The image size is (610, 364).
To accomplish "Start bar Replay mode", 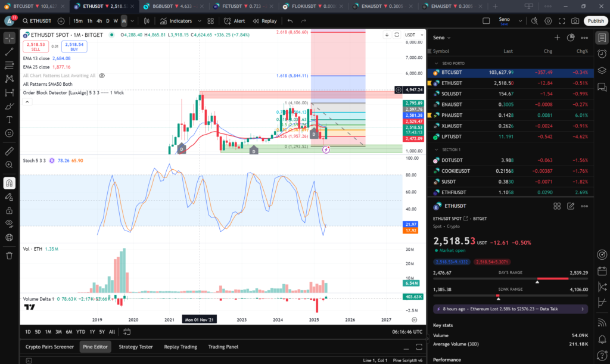I will pos(264,21).
